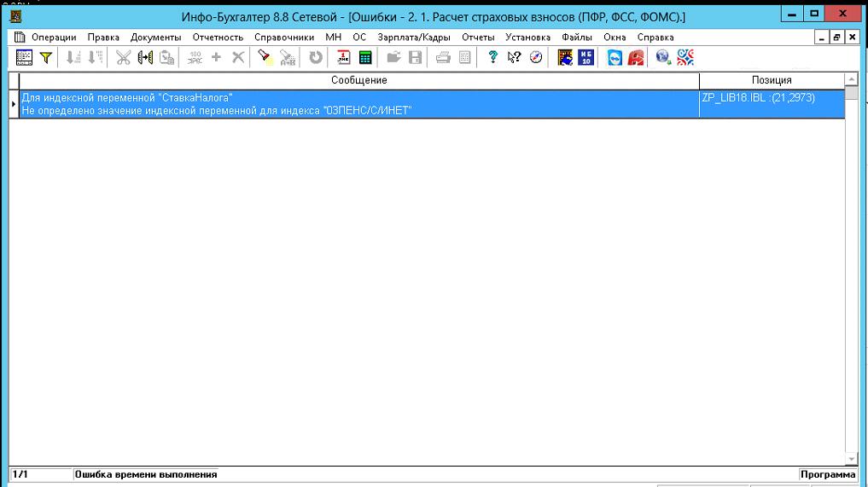Click the Программа status bar label

click(828, 474)
